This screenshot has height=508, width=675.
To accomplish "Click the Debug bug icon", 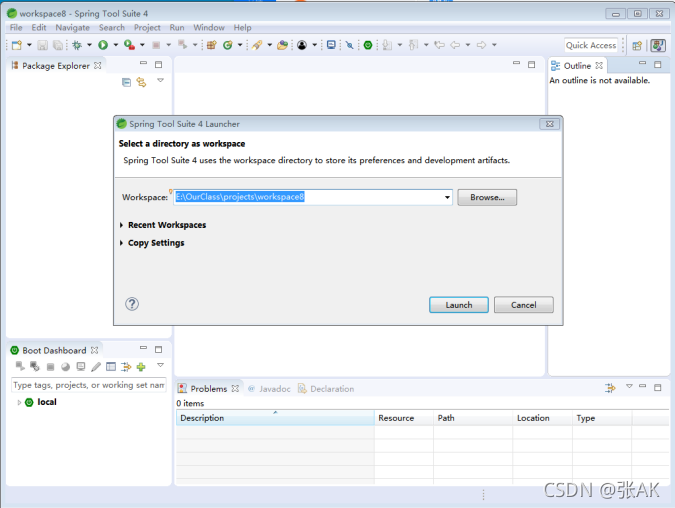I will pyautogui.click(x=77, y=45).
